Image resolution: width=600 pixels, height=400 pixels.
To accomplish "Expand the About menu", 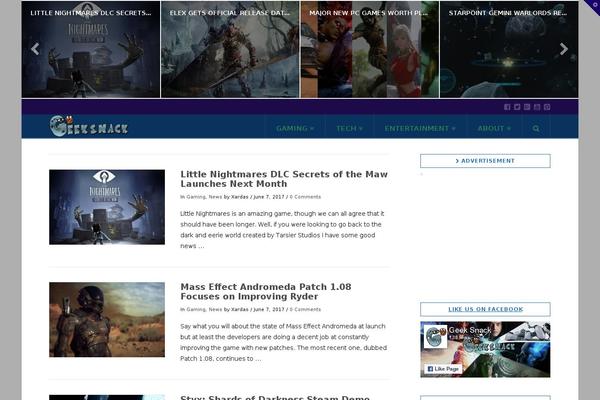I will pyautogui.click(x=494, y=129).
